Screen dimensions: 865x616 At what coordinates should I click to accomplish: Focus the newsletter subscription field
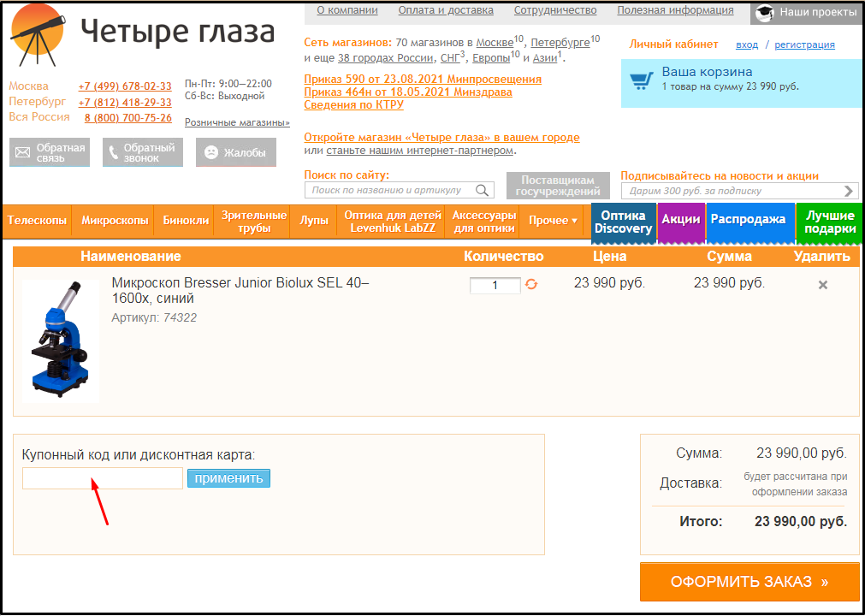pos(740,191)
